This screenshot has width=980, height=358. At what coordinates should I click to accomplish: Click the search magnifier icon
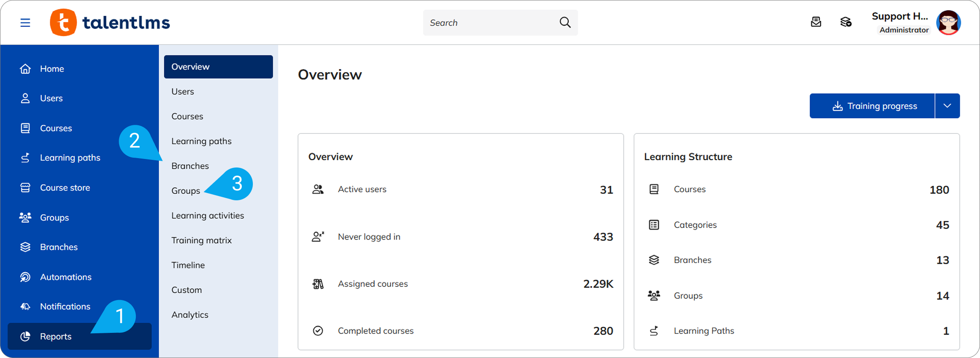tap(565, 23)
